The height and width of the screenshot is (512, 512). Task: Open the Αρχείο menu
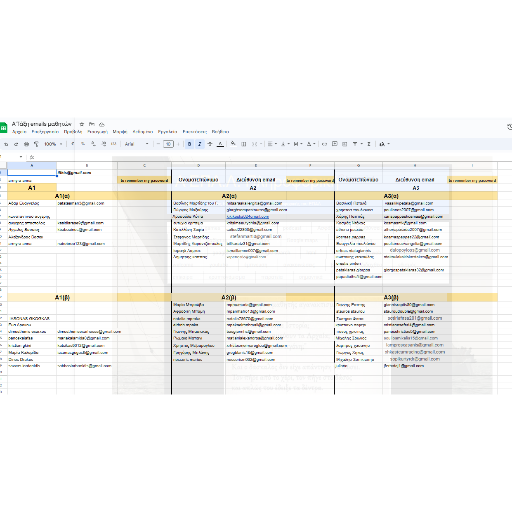click(19, 132)
